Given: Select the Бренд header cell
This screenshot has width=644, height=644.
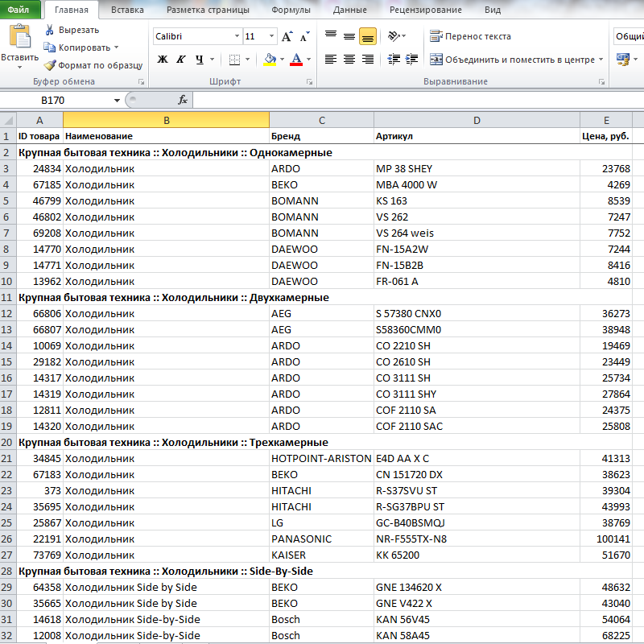Looking at the screenshot, I should [x=321, y=136].
